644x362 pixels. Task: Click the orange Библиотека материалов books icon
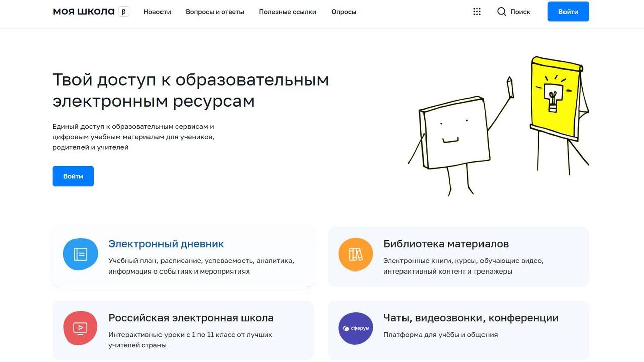(356, 254)
